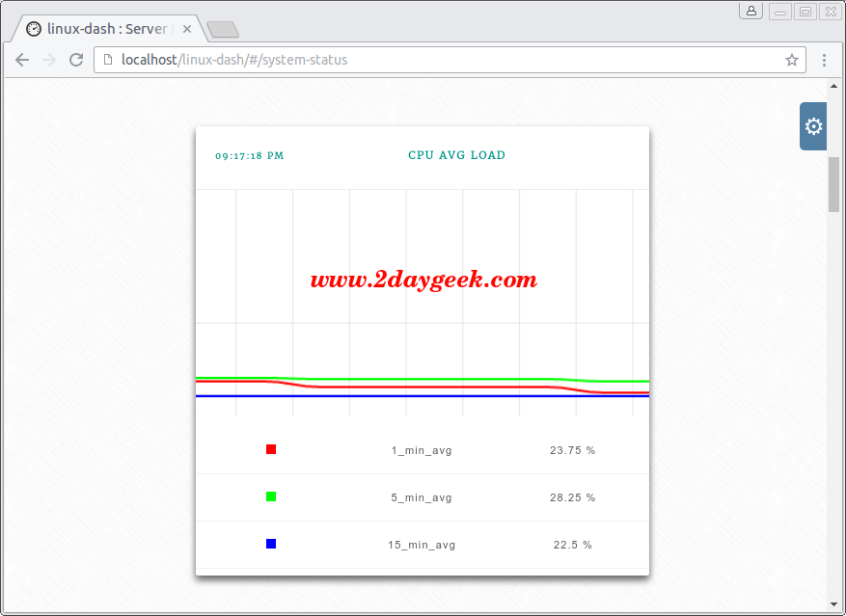
Task: Focus the localhost address bar
Action: pos(450,60)
